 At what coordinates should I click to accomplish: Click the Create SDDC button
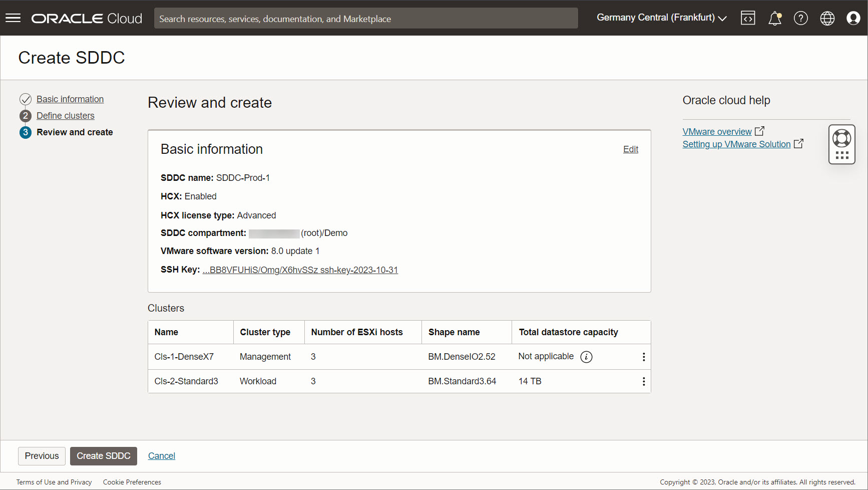[104, 456]
